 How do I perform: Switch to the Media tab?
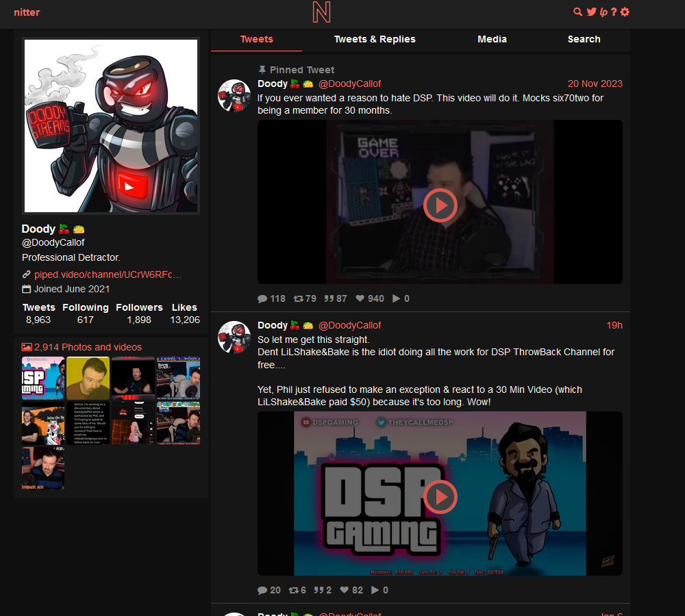tap(492, 39)
